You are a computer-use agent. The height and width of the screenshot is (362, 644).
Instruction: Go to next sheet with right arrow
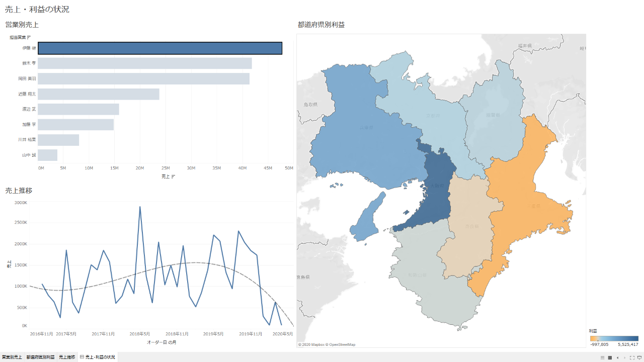[x=625, y=357]
